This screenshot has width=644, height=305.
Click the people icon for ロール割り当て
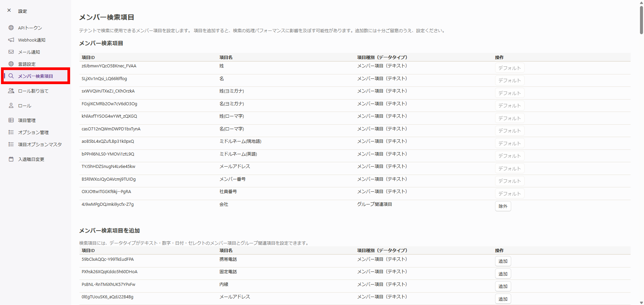coord(11,91)
